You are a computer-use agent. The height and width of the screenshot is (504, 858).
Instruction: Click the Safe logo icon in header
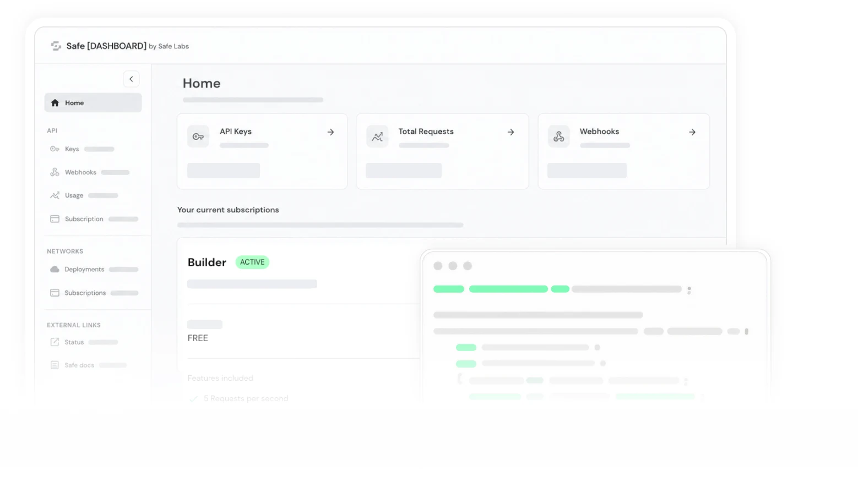click(56, 46)
